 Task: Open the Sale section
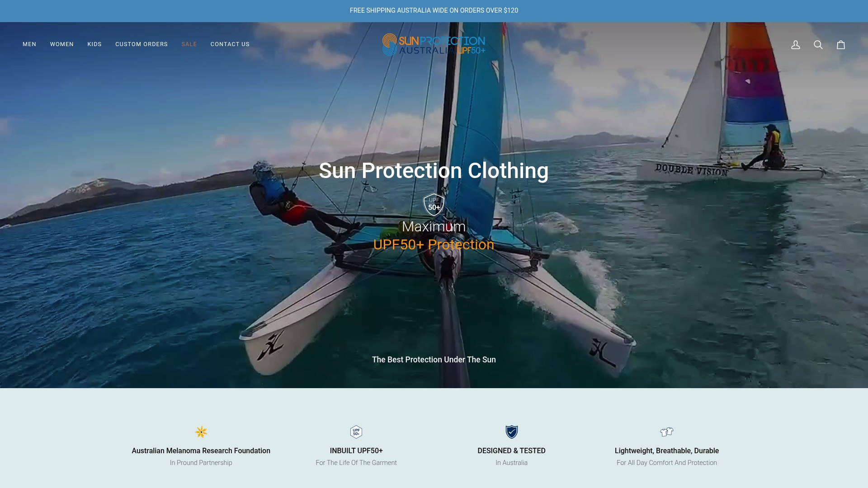click(x=189, y=44)
